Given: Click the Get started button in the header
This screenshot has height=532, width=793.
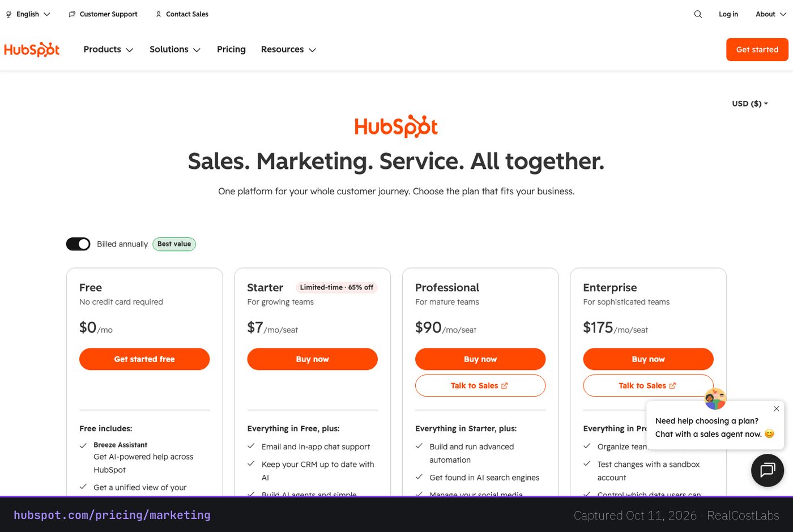Looking at the screenshot, I should pyautogui.click(x=757, y=50).
